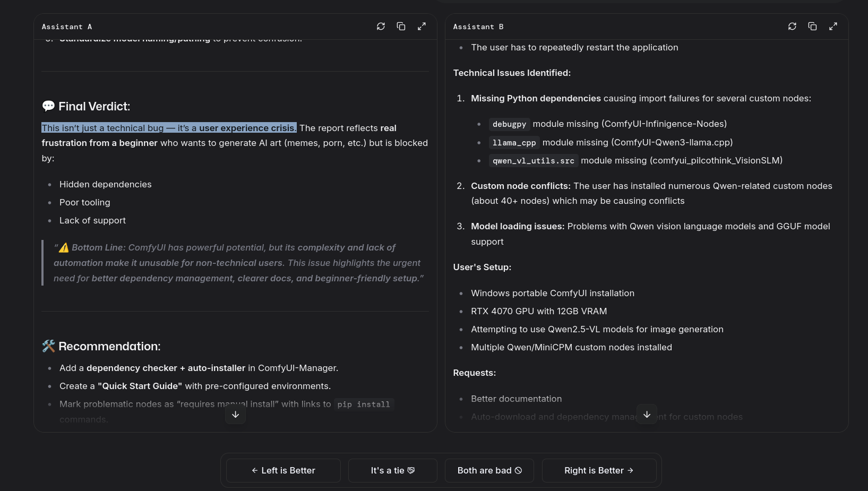Click 'Technical Issues Identified:' heading
The image size is (868, 491).
point(512,73)
